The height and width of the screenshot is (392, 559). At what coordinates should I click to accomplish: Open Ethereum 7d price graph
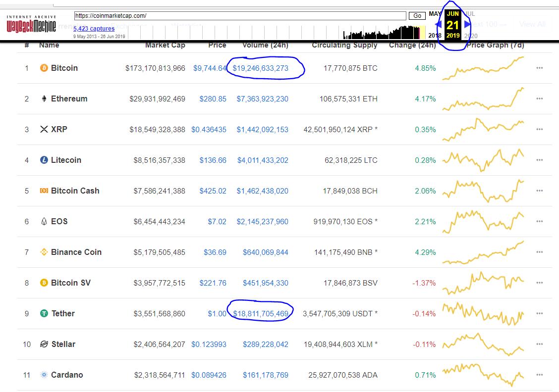(483, 98)
